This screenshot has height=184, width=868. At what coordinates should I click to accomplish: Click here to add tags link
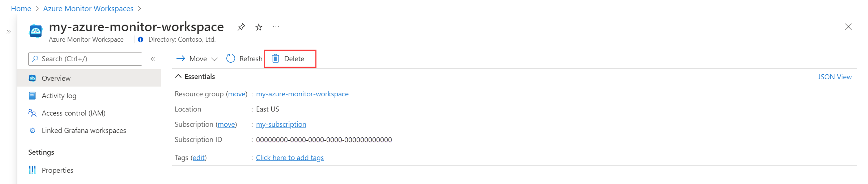coord(290,158)
